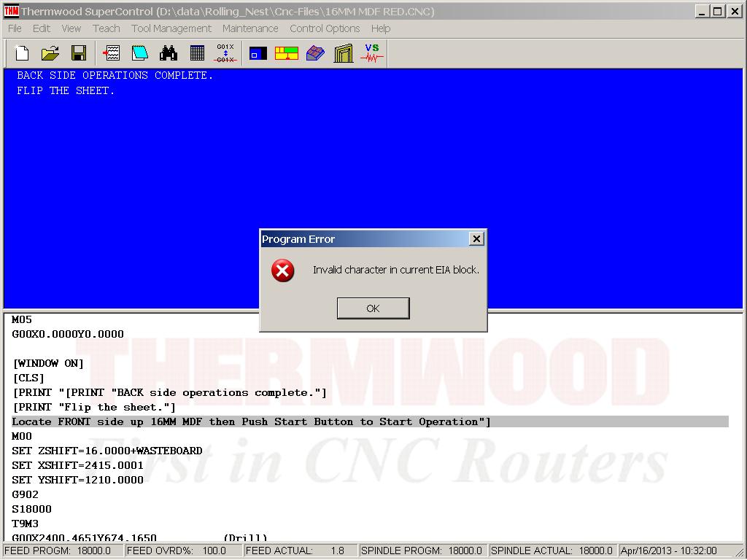Click the 3D part block icon
Screen dimensions: 747x560
coord(315,53)
